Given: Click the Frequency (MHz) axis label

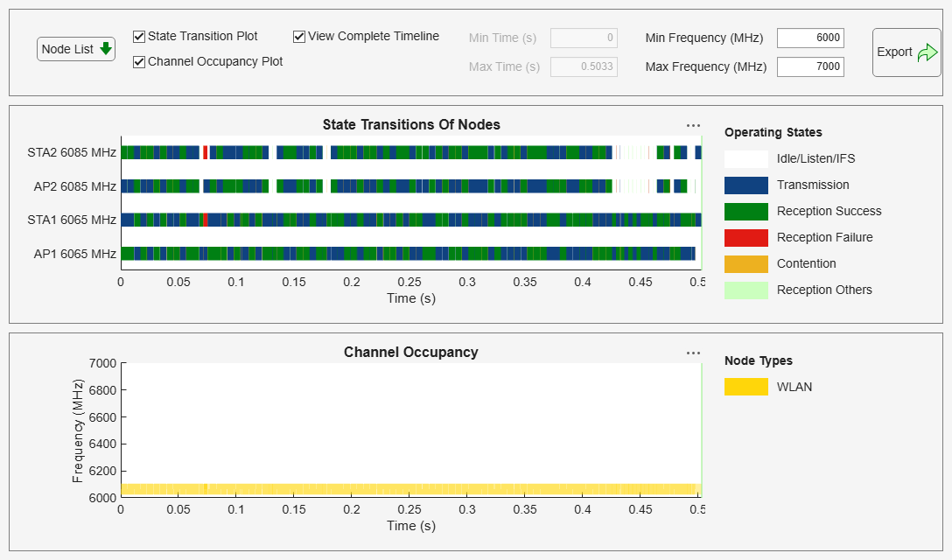Looking at the screenshot, I should point(77,430).
